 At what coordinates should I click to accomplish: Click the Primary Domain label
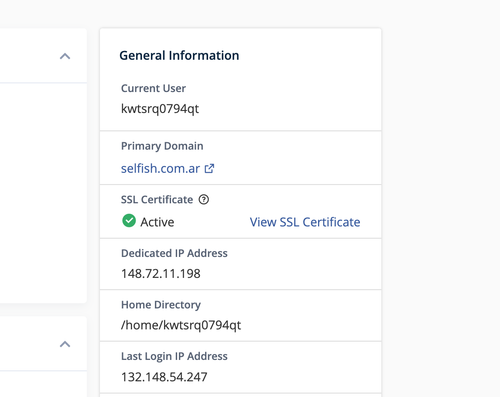(x=162, y=146)
